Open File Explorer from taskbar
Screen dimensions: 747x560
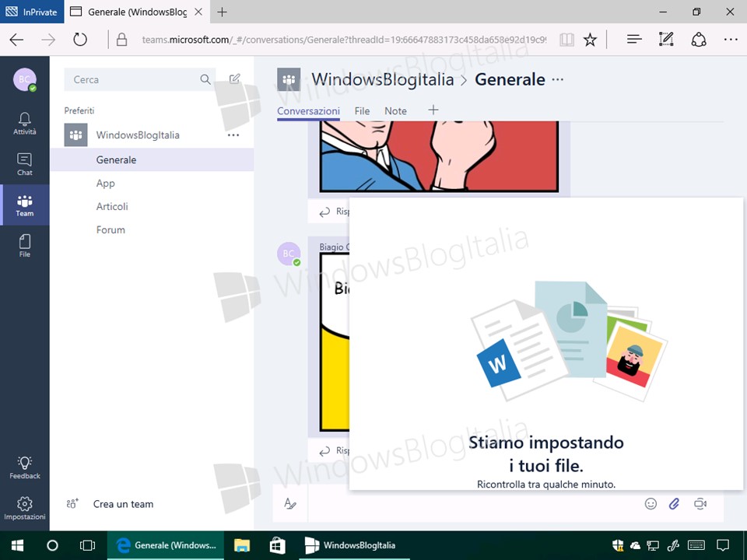coord(241,545)
